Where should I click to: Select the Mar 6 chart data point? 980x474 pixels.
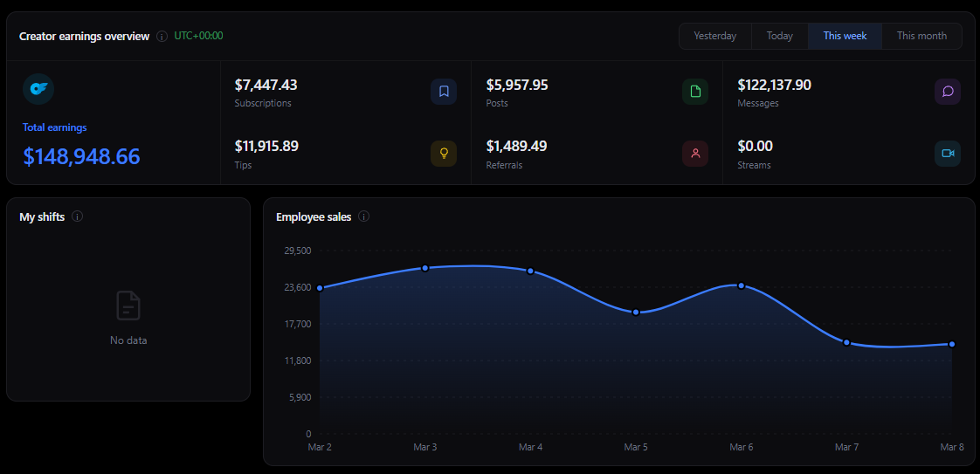(742, 285)
